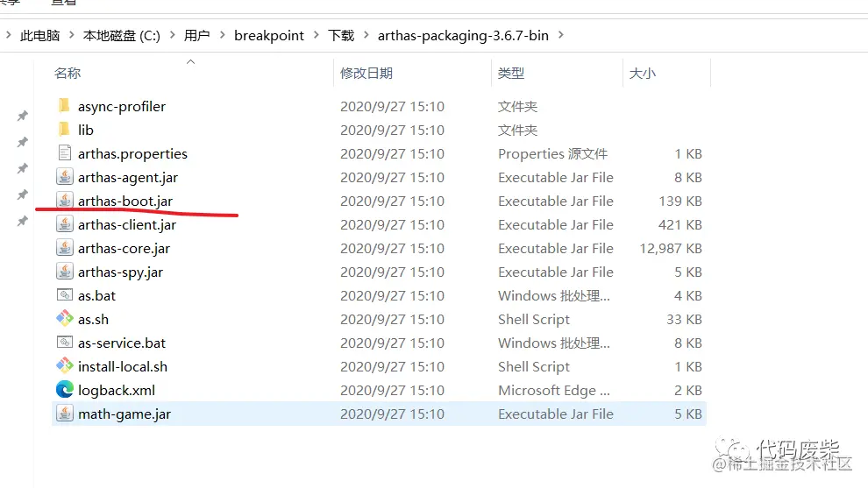Click the 139 KB size cell
Viewport: 868px width, 488px height.
click(x=679, y=201)
